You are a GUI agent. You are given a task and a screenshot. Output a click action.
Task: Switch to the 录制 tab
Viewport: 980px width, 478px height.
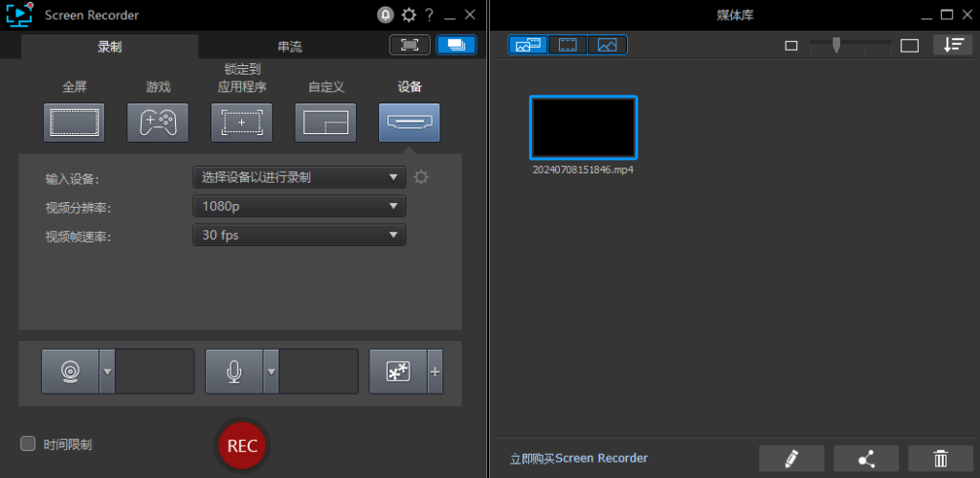(x=110, y=47)
